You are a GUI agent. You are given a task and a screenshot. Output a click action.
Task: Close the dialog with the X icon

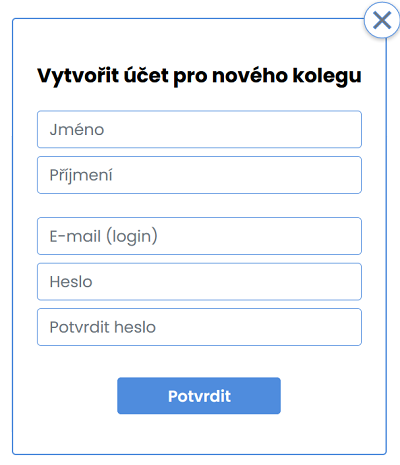[382, 20]
